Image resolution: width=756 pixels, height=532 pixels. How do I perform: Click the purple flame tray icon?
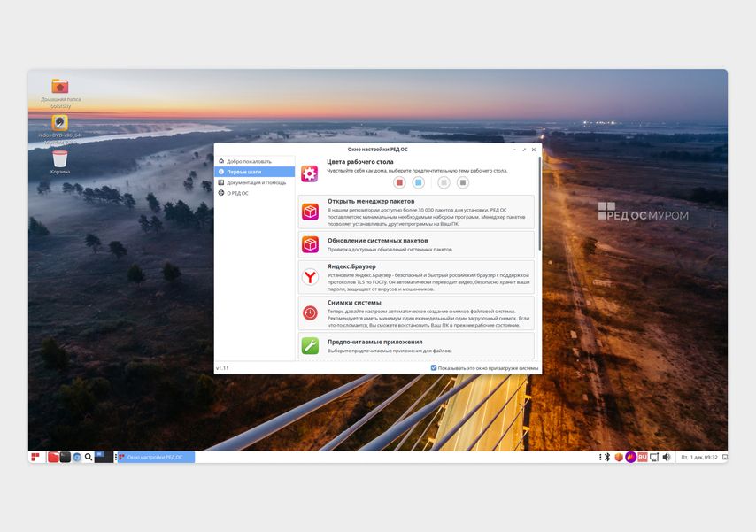point(630,457)
